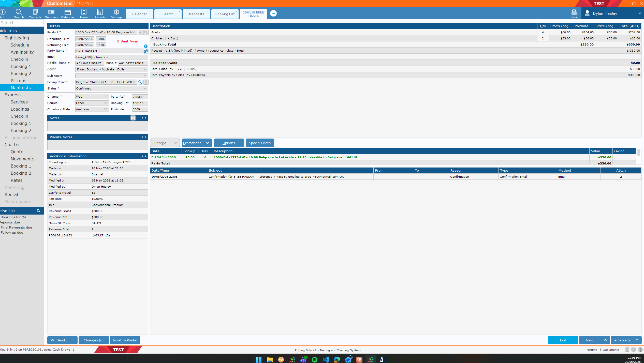The image size is (644, 363).
Task: Open the party members icon beside Party Name
Action: pos(146,51)
